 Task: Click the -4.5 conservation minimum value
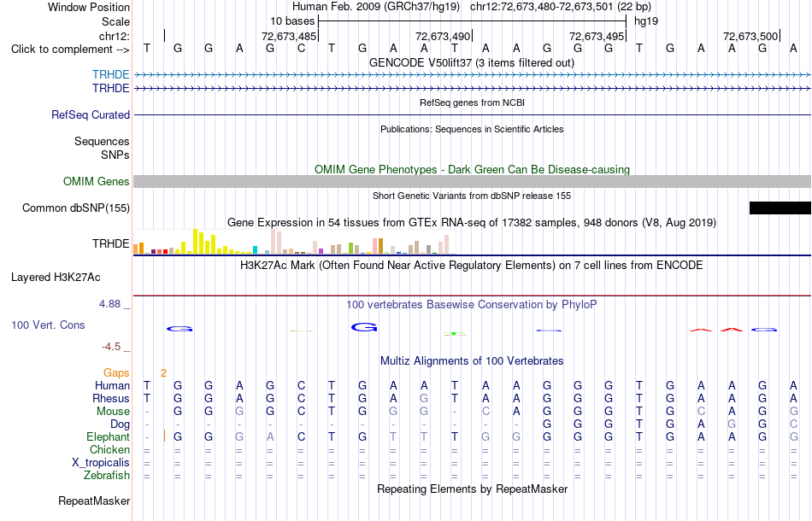[111, 347]
